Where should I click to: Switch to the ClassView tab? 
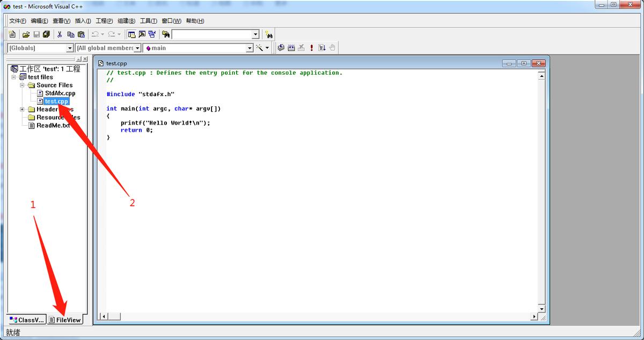[26, 320]
